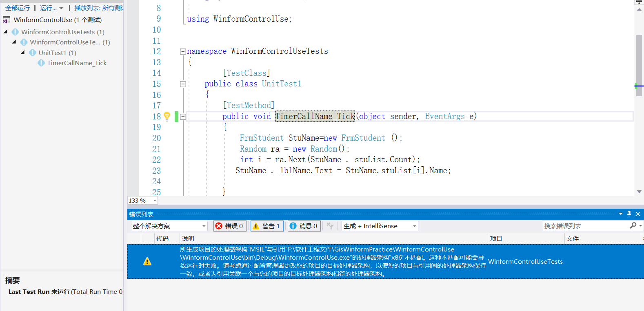Click the 搜索错误列表 search field

pos(586,226)
